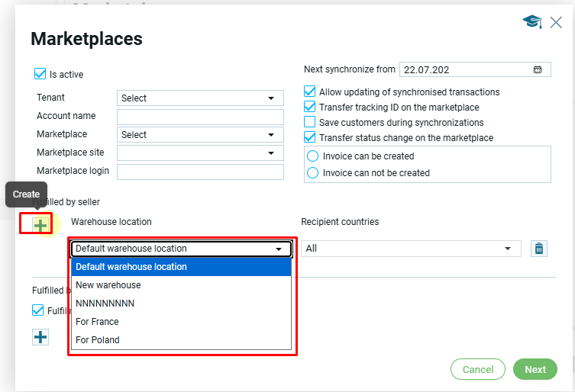
Task: Delete the warehouse row with trash icon
Action: (x=539, y=249)
